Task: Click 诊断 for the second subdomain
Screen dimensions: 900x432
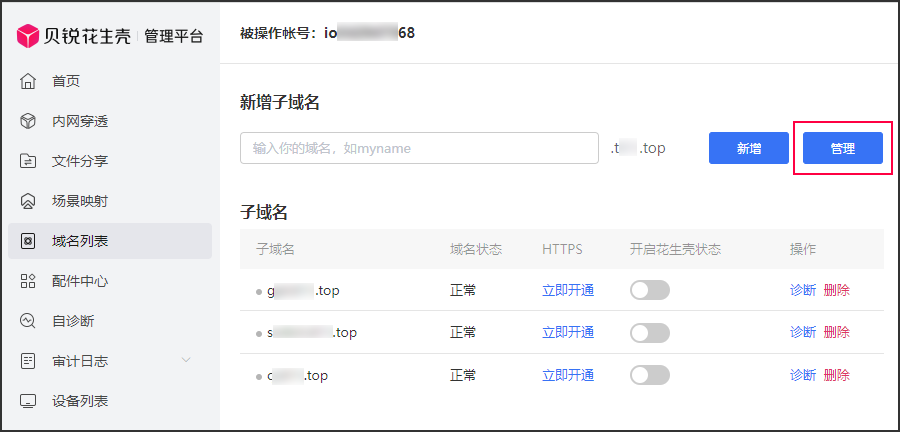Action: click(x=802, y=332)
